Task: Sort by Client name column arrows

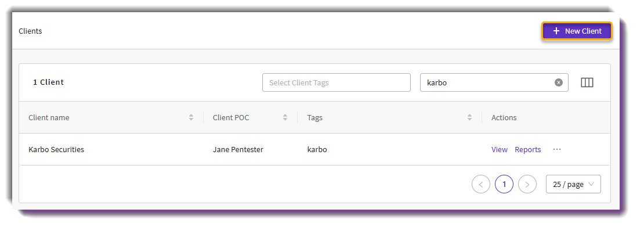Action: point(191,118)
